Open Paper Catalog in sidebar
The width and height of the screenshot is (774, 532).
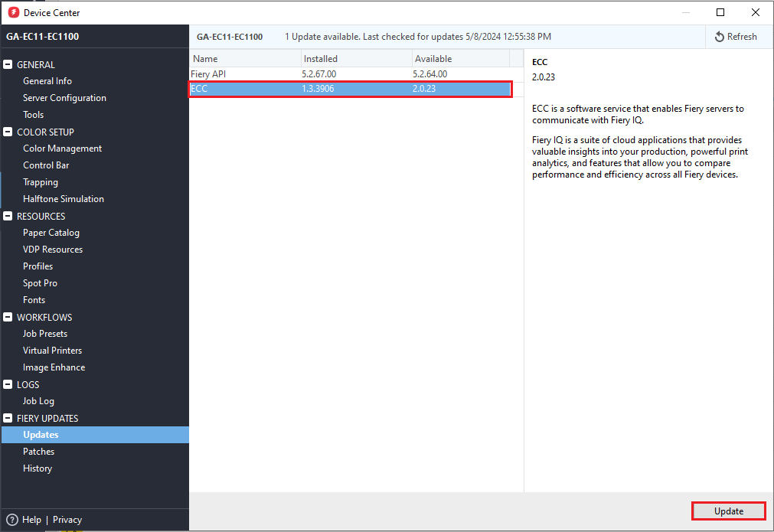(x=51, y=233)
